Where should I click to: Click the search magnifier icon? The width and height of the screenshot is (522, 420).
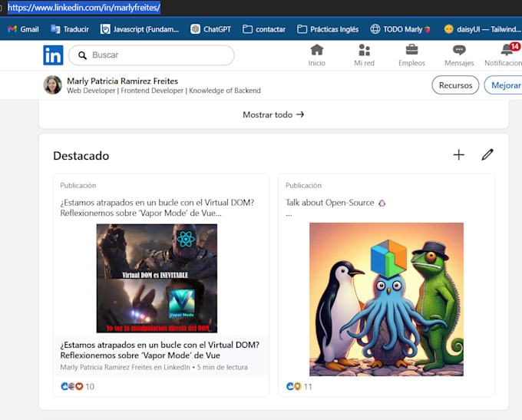click(82, 55)
